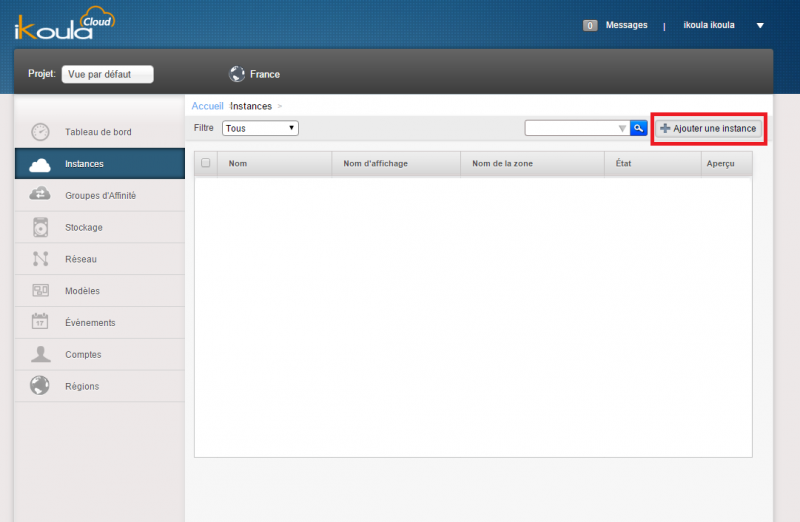This screenshot has height=522, width=800.
Task: Click the Tableau de bord gauge icon
Action: (40, 132)
